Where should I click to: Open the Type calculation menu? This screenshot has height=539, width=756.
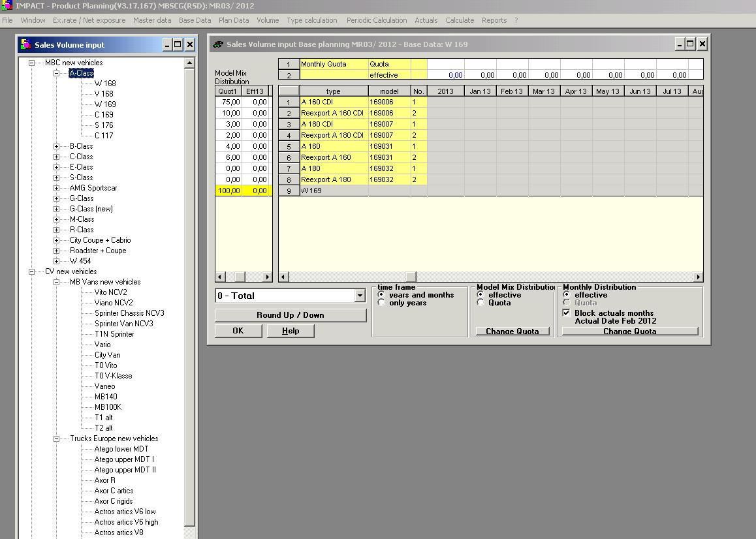point(312,20)
